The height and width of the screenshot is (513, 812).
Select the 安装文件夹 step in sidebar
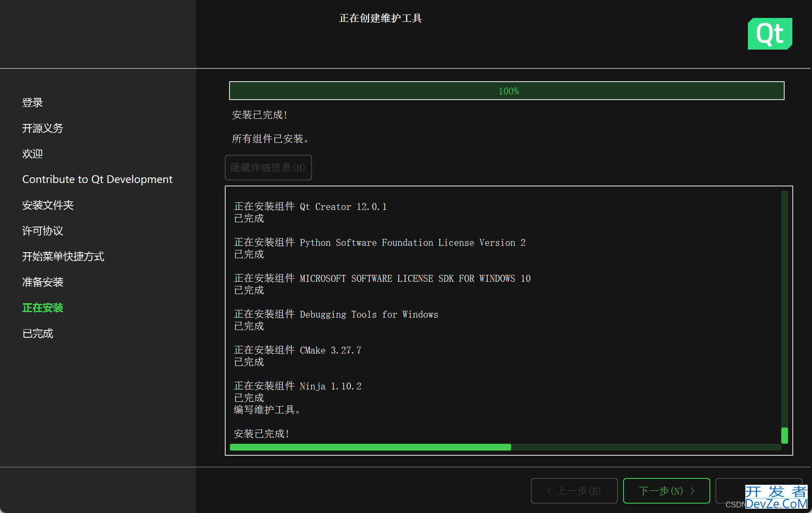coord(48,205)
